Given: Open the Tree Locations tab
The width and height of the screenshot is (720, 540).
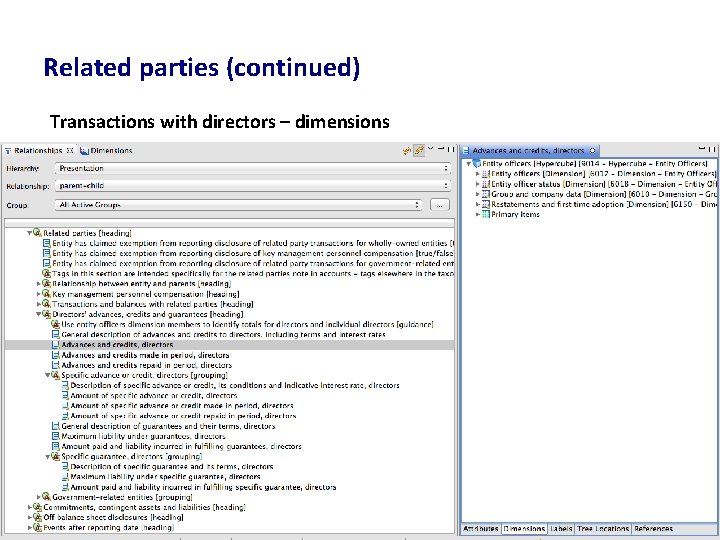Looking at the screenshot, I should coord(603,529).
